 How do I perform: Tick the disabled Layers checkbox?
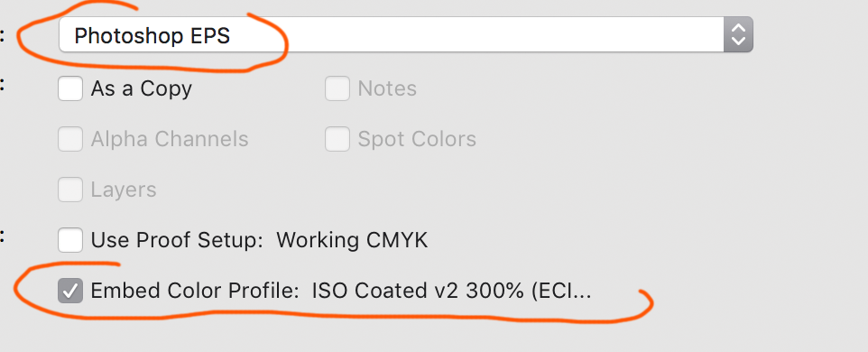click(70, 190)
